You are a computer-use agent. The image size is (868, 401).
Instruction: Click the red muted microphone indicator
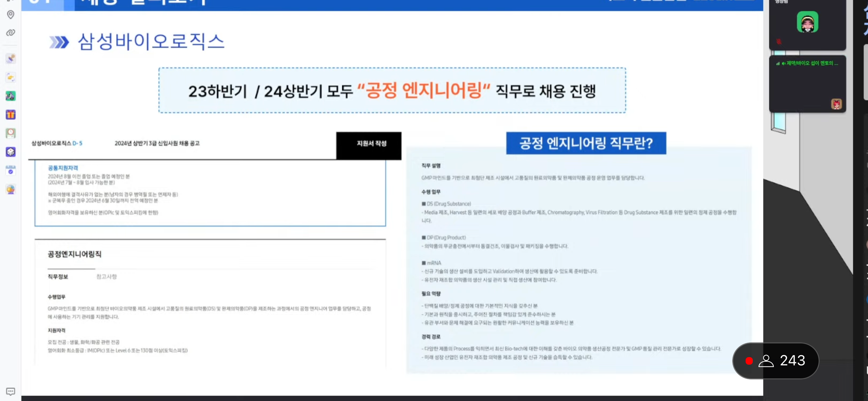coord(779,41)
